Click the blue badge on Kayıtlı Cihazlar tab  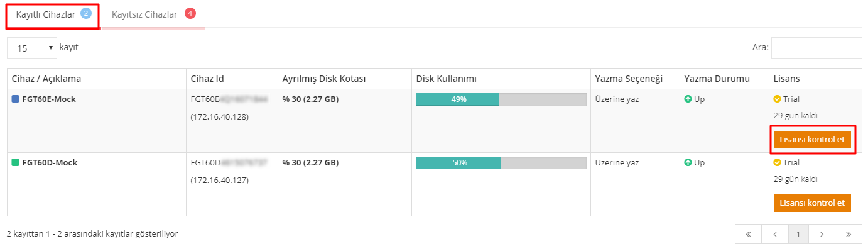click(x=86, y=13)
